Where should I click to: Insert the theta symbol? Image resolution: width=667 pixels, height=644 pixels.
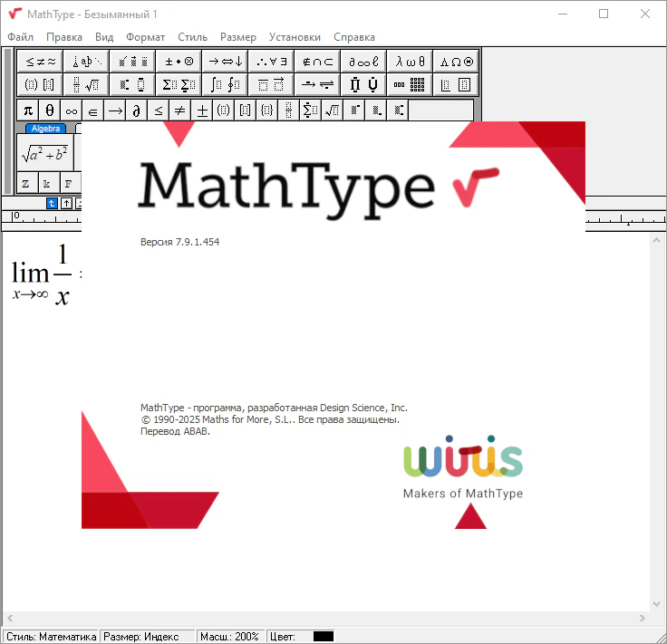pyautogui.click(x=50, y=111)
